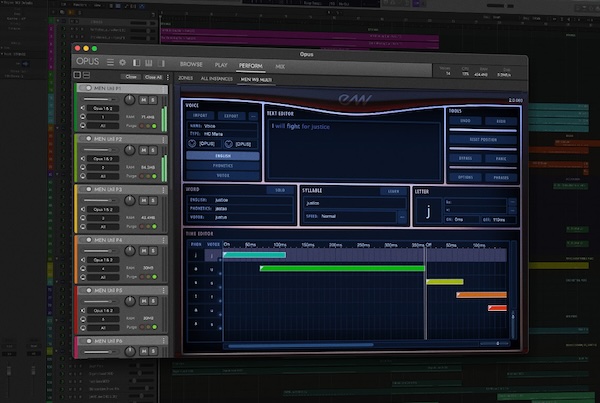600x403 pixels.
Task: Click the Close All button
Action: coord(153,77)
